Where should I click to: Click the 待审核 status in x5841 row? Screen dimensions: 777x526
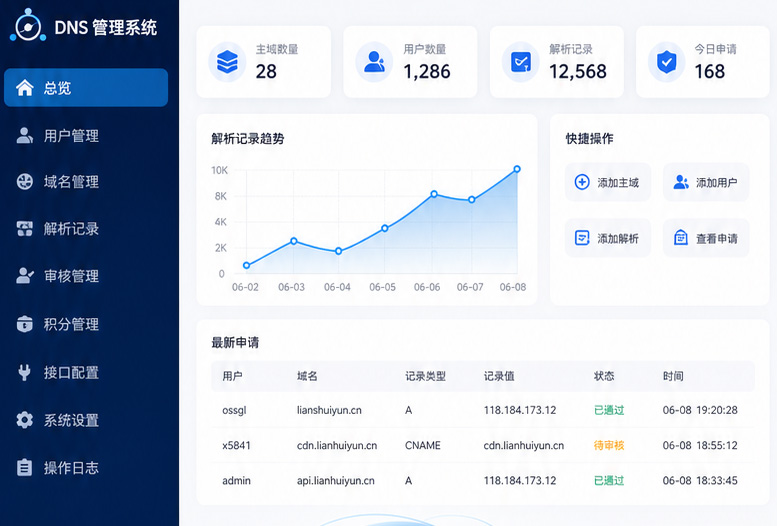tap(609, 445)
